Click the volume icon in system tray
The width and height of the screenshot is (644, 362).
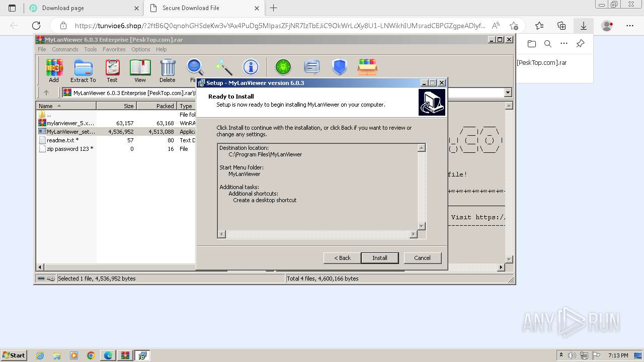click(x=573, y=355)
